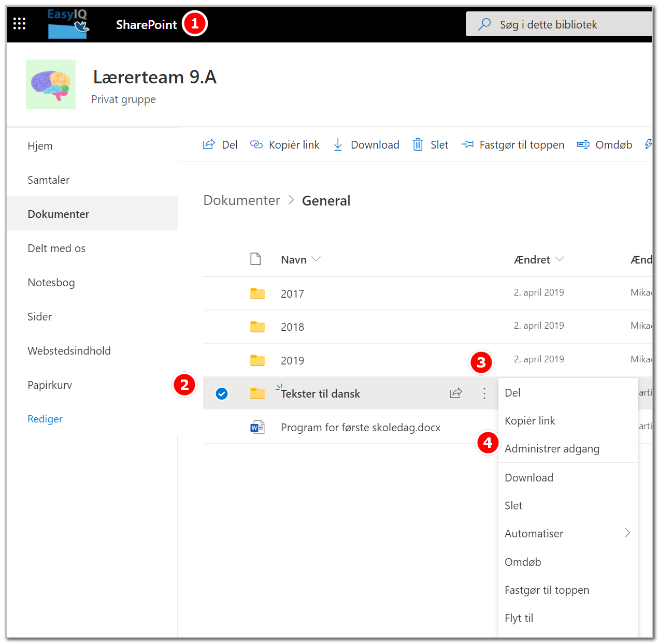Click the file type column header icon
The width and height of the screenshot is (659, 644).
pos(255,259)
